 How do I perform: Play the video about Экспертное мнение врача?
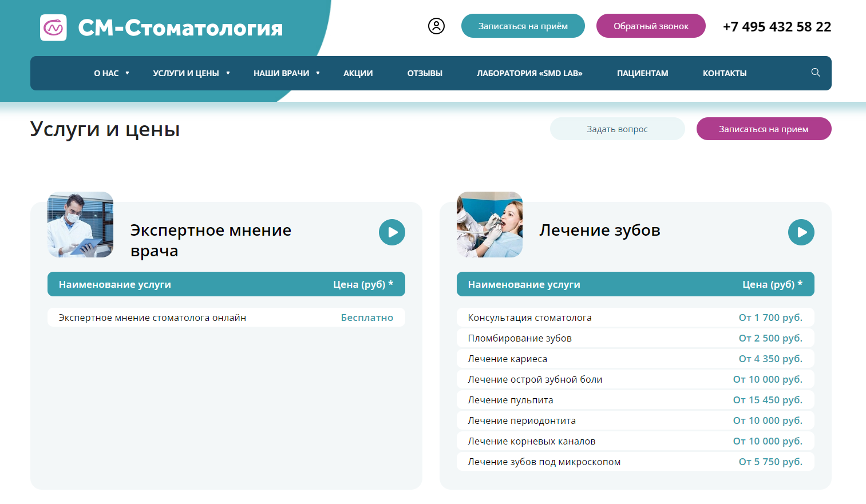[392, 232]
